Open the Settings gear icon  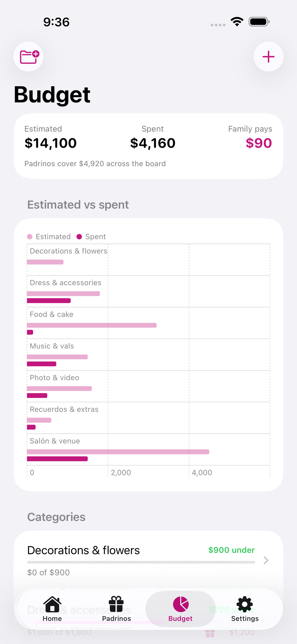245,604
